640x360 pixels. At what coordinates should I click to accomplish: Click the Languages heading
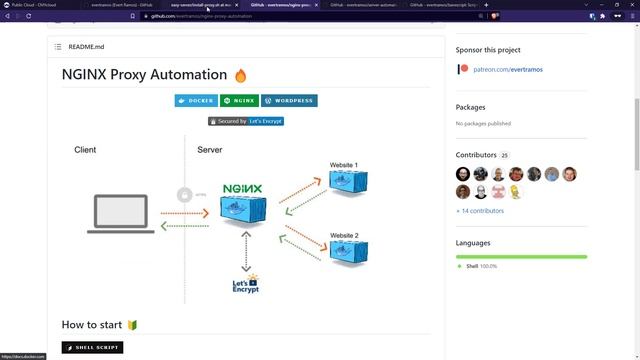click(473, 243)
